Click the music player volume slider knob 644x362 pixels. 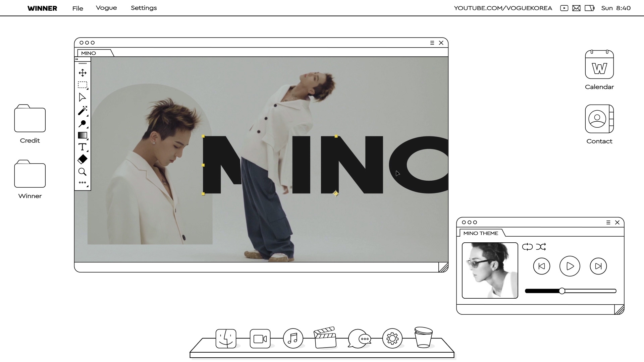pyautogui.click(x=562, y=291)
